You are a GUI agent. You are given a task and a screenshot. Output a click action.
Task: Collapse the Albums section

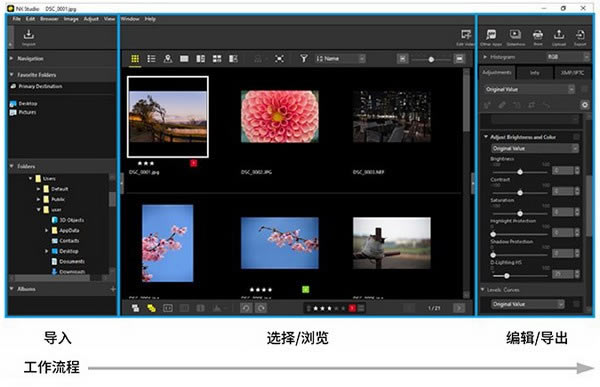click(11, 288)
